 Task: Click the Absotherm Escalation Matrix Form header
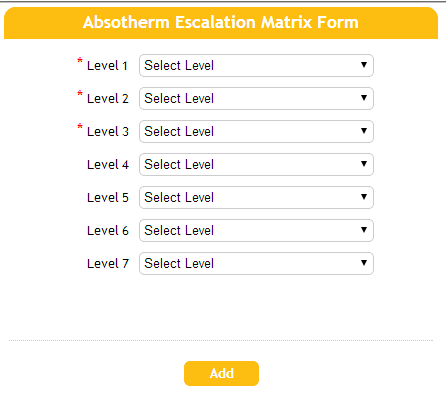(x=221, y=23)
